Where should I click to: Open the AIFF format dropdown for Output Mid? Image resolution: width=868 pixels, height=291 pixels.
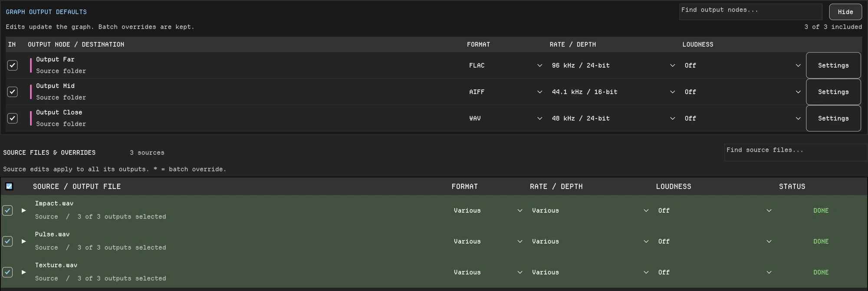[506, 92]
